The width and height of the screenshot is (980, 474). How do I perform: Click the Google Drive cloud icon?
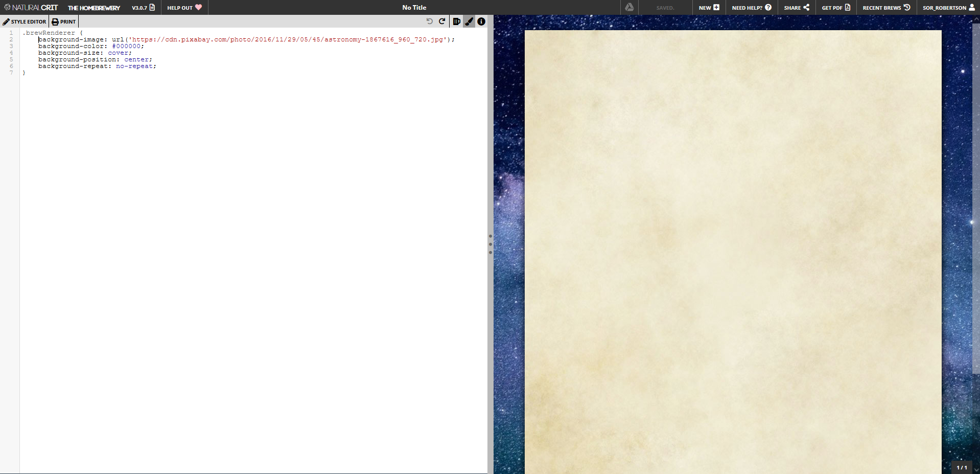coord(629,7)
